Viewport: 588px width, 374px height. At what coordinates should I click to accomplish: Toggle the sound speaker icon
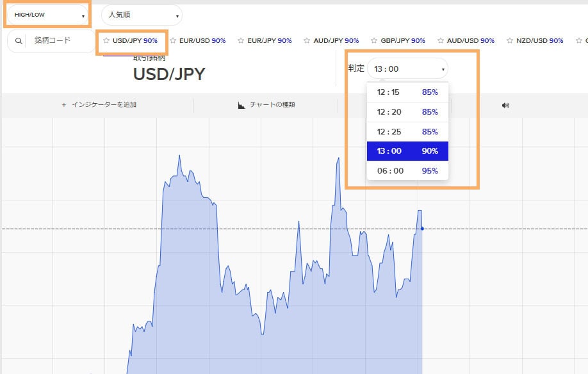(505, 105)
